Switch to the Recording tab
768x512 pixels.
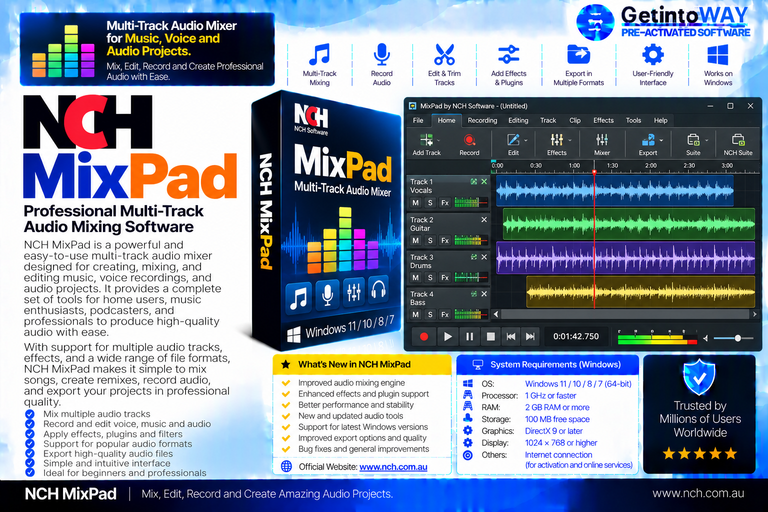[482, 121]
